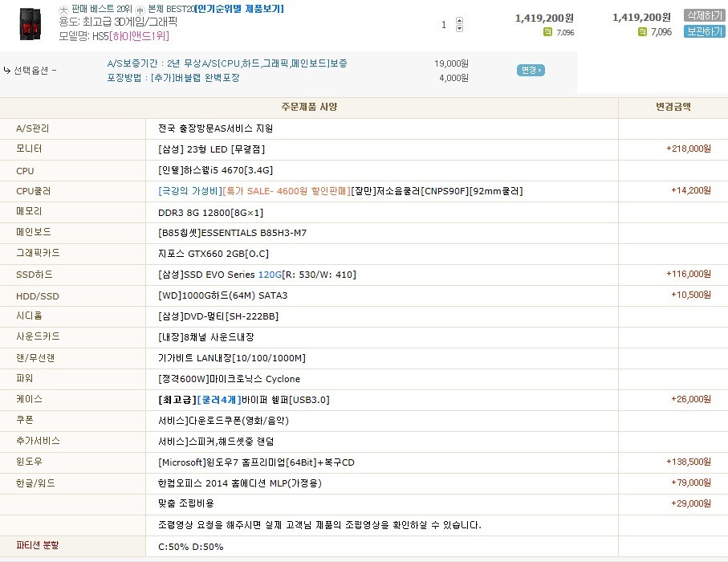Increase quantity with the up arrow
728x562 pixels.
[459, 20]
